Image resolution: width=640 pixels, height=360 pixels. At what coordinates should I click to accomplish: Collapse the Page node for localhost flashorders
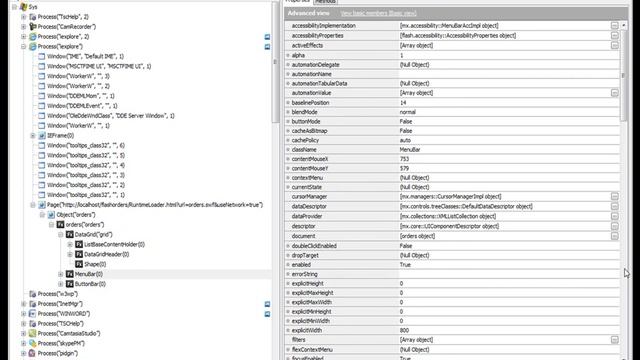click(x=33, y=205)
